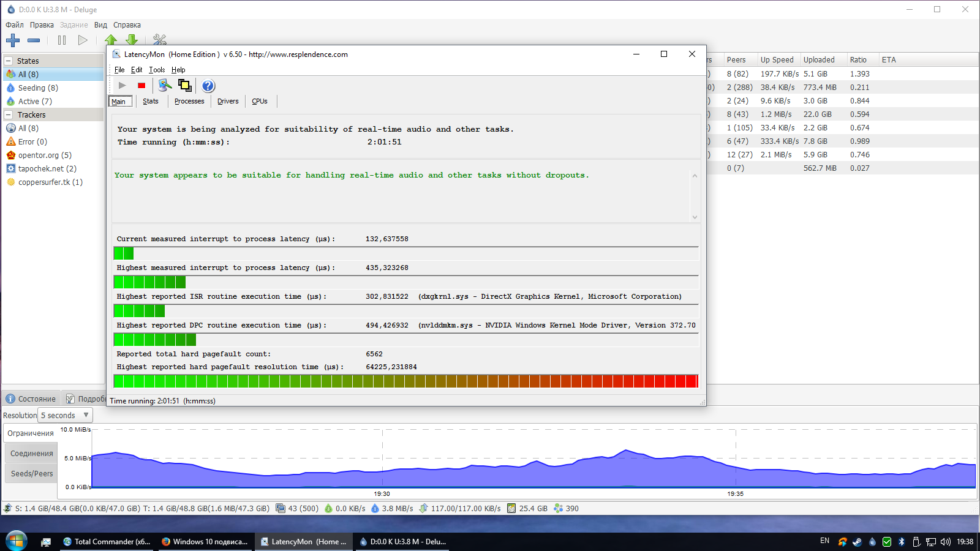The height and width of the screenshot is (551, 980).
Task: Resume torrents with Deluge's play icon
Action: (83, 40)
